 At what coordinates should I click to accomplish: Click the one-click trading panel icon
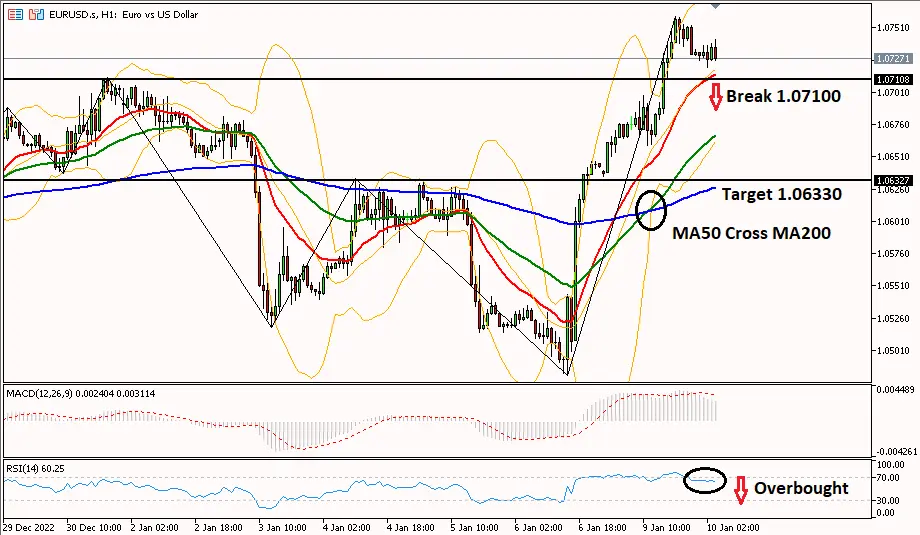click(x=15, y=14)
